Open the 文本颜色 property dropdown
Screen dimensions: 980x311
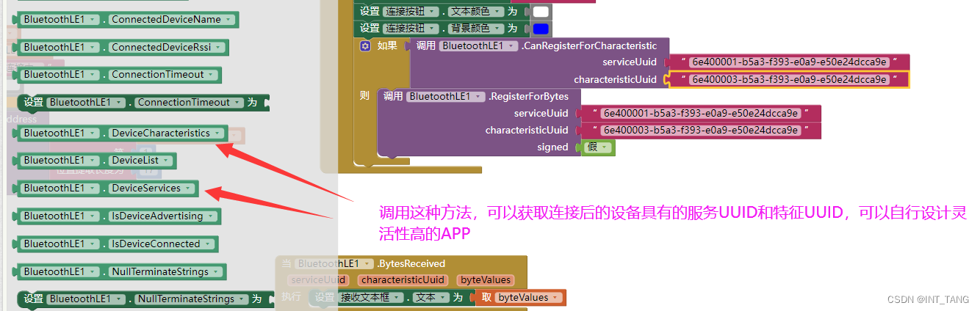(x=477, y=12)
